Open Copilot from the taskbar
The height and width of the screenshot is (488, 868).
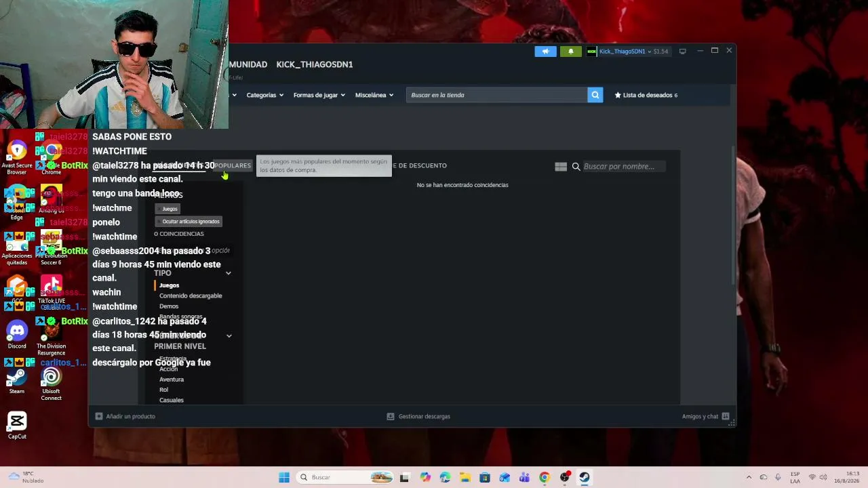pos(425,477)
